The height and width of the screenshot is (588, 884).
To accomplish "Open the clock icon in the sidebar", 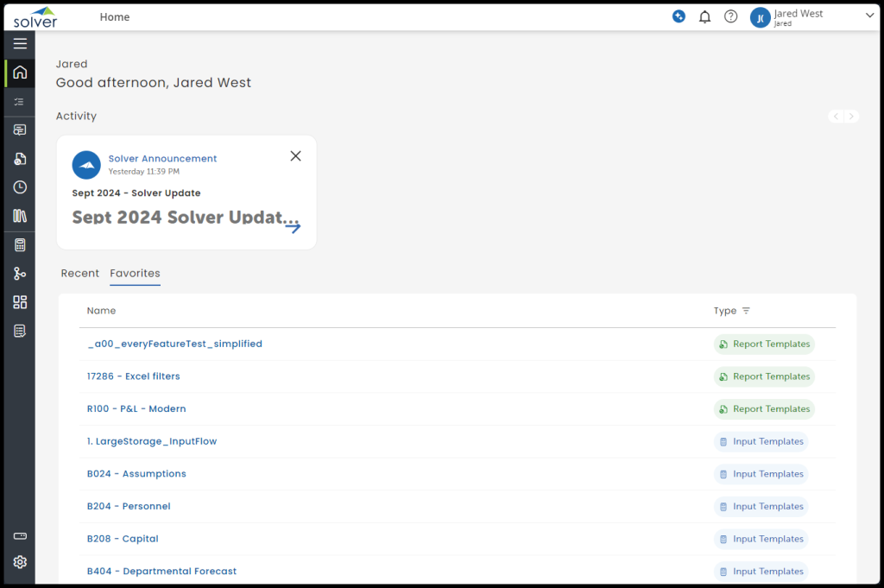I will pyautogui.click(x=20, y=187).
